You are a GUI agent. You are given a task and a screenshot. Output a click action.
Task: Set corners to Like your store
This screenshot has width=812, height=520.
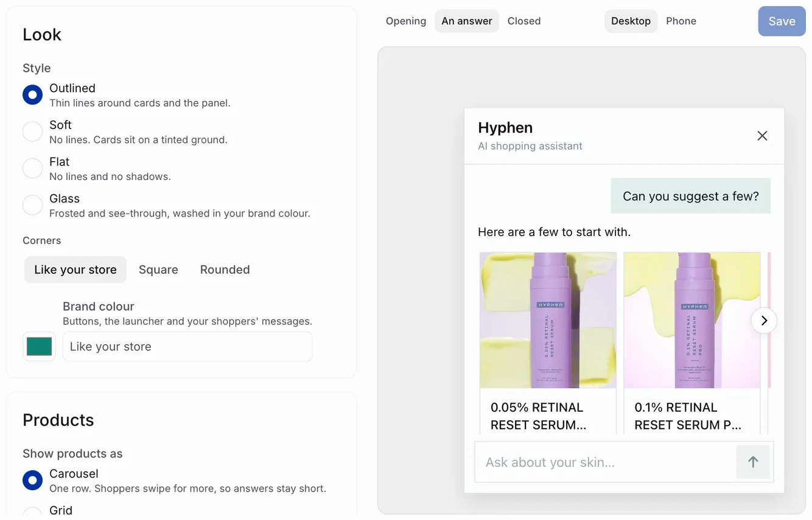click(75, 269)
